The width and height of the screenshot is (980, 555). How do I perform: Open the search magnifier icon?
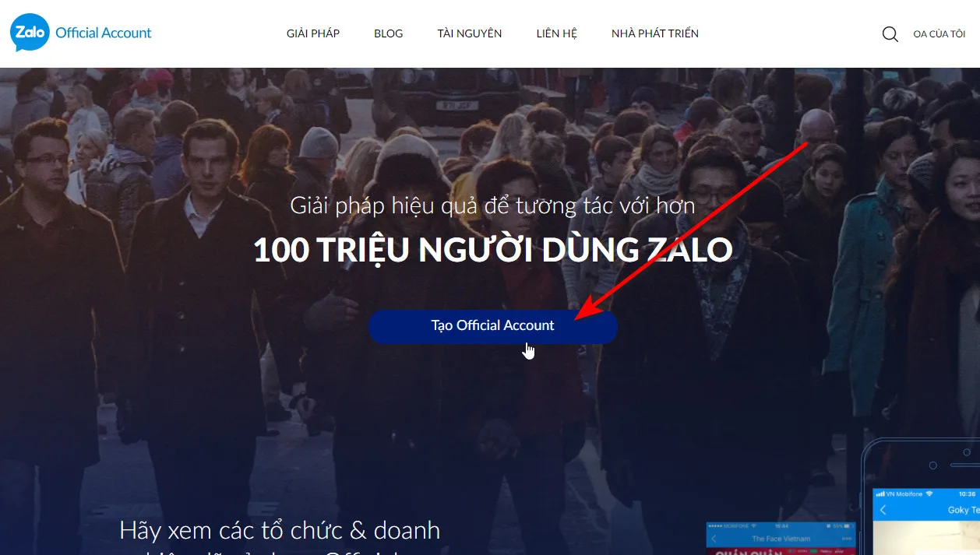tap(890, 34)
